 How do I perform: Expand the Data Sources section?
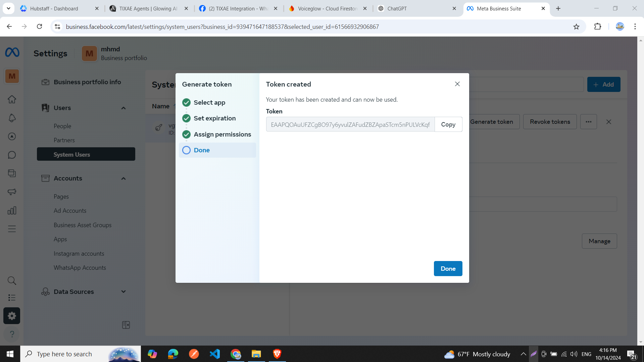(123, 292)
